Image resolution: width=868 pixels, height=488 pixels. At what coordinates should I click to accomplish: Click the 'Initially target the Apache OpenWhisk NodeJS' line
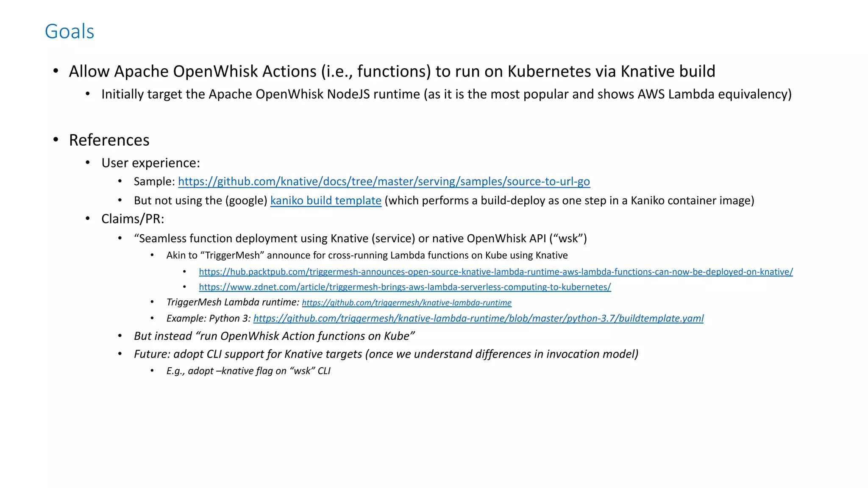446,94
